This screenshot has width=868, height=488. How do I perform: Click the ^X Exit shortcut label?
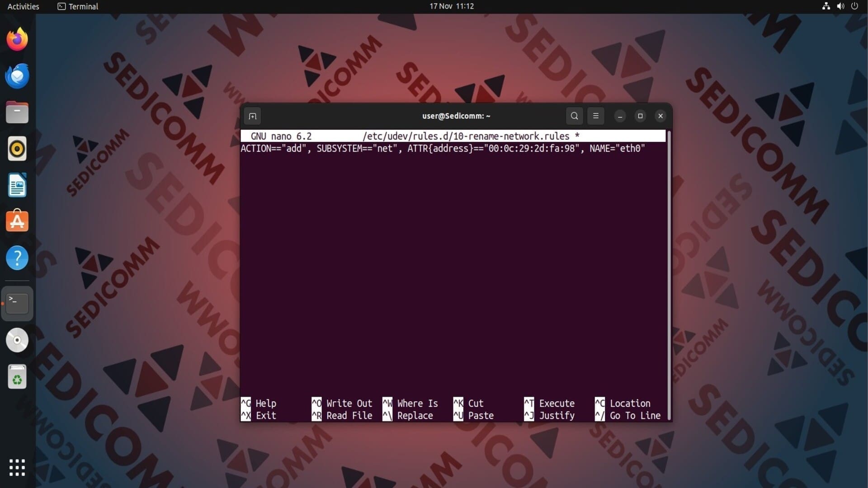[259, 415]
